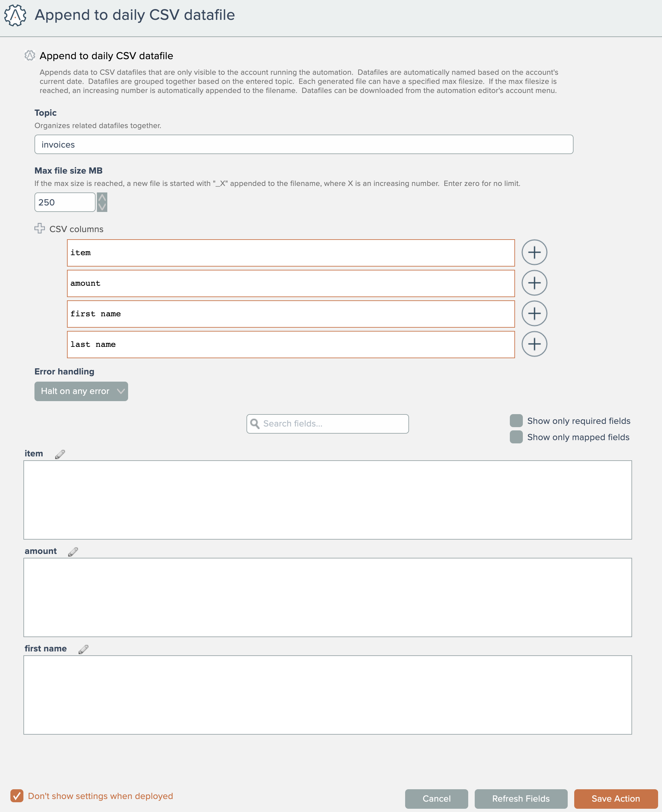Decrease max file size with down arrow
The width and height of the screenshot is (662, 812).
[x=102, y=207]
